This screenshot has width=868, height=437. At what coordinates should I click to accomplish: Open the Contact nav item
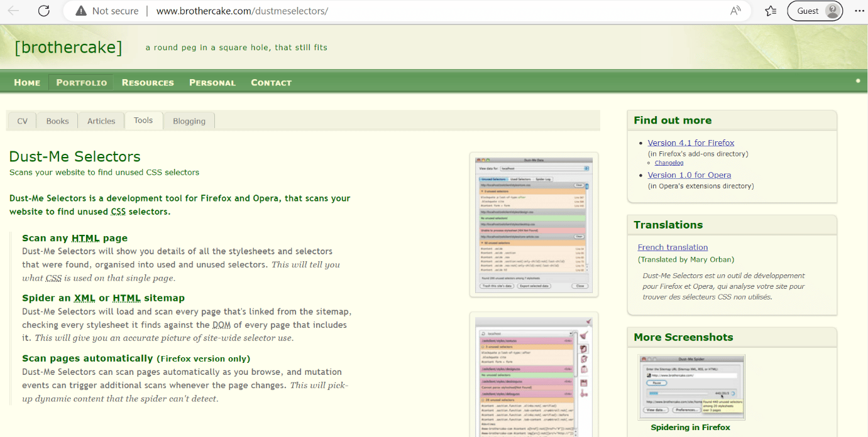point(271,82)
